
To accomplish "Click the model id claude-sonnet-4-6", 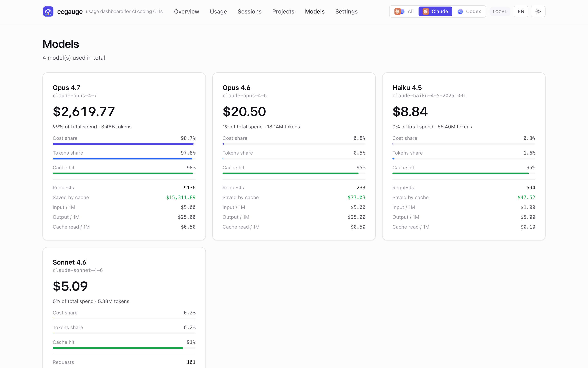I will [x=78, y=270].
